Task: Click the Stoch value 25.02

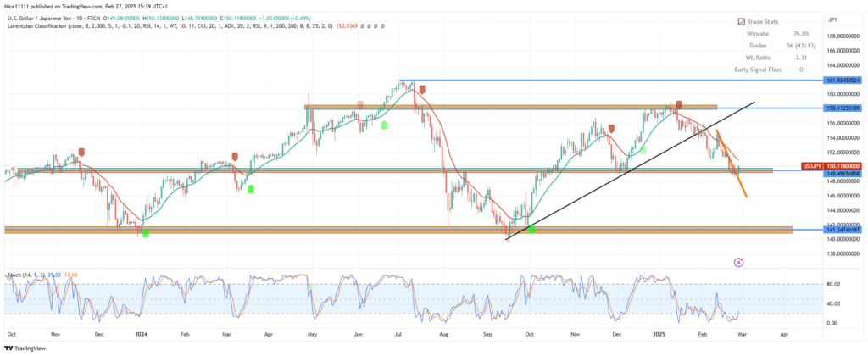Action: click(x=54, y=275)
